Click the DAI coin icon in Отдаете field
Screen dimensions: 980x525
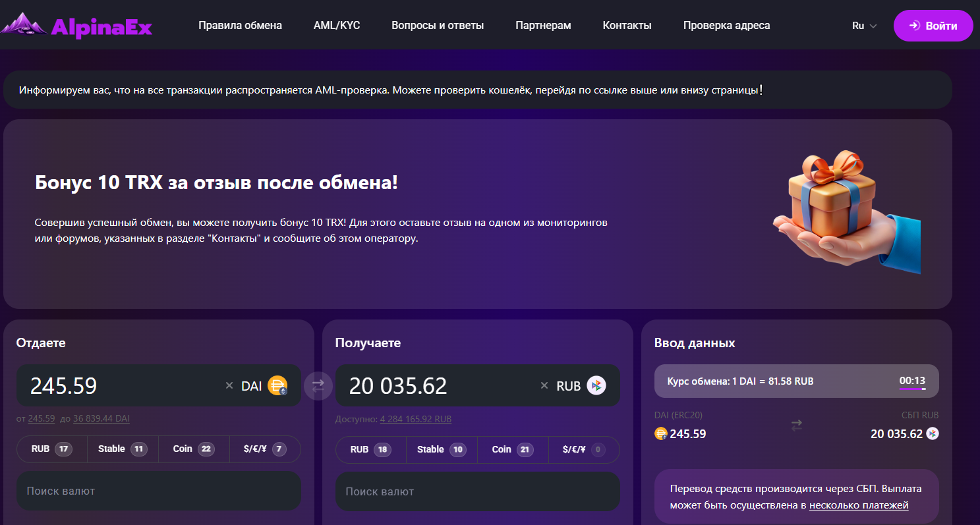(277, 386)
